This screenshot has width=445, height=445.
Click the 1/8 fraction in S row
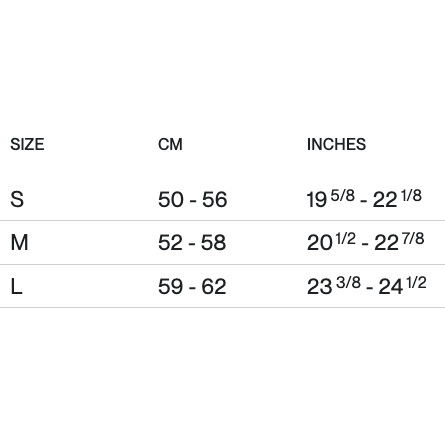[411, 195]
